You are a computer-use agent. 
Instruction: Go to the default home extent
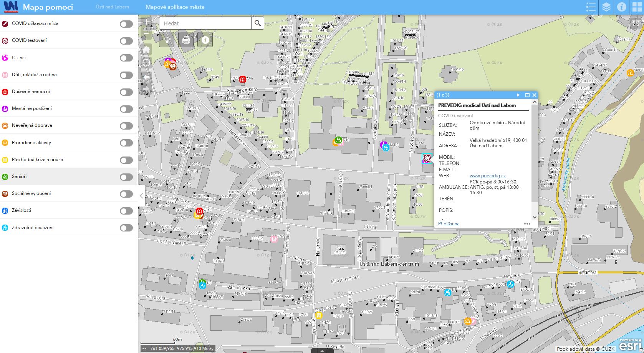[146, 50]
